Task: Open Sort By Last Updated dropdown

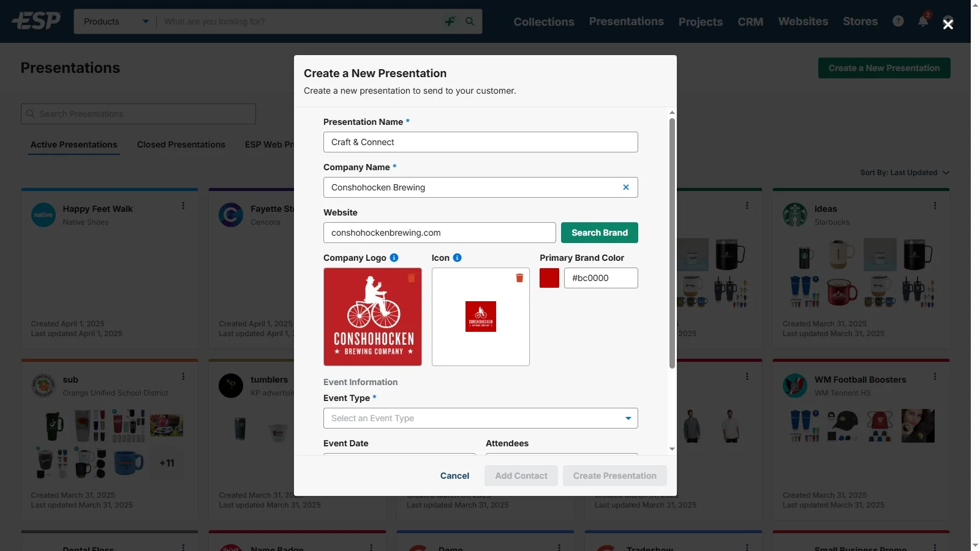Action: tap(905, 173)
